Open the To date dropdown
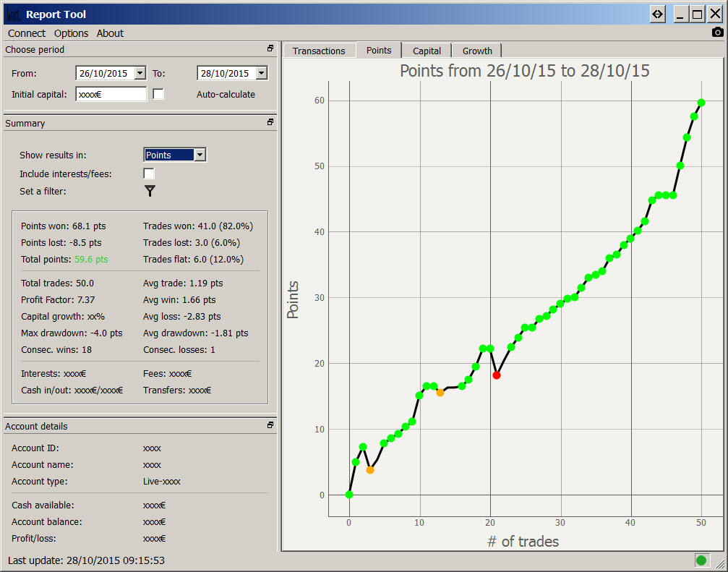728x572 pixels. pos(261,73)
